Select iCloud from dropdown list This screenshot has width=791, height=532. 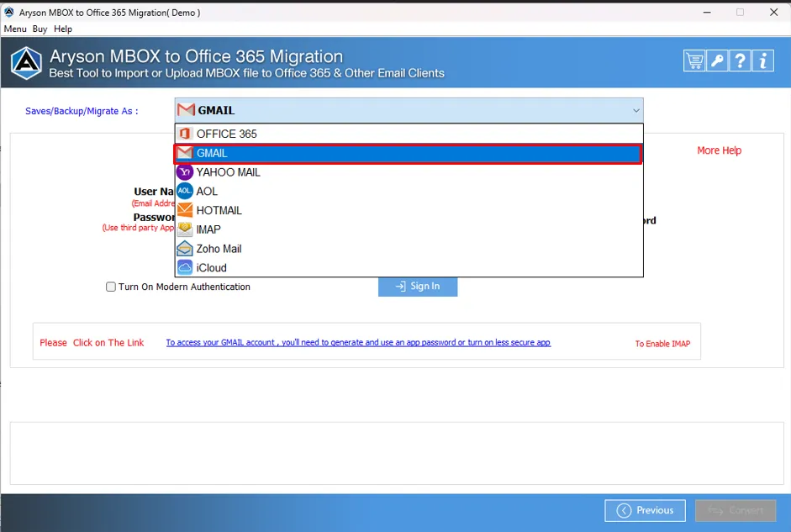click(409, 268)
